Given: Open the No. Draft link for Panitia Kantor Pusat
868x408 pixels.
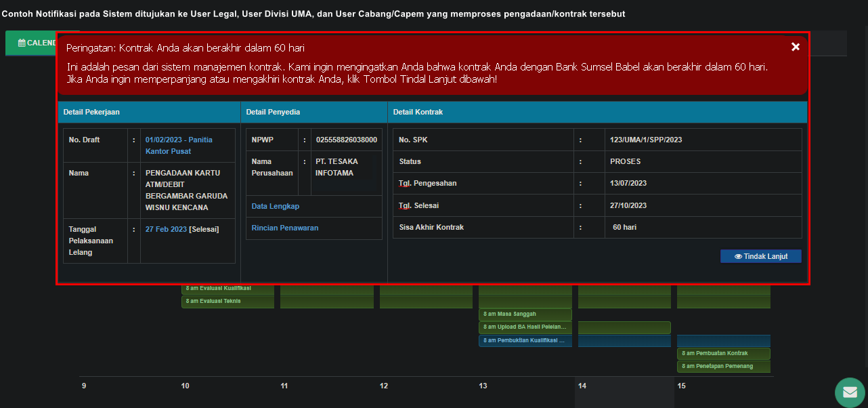Looking at the screenshot, I should [x=179, y=145].
